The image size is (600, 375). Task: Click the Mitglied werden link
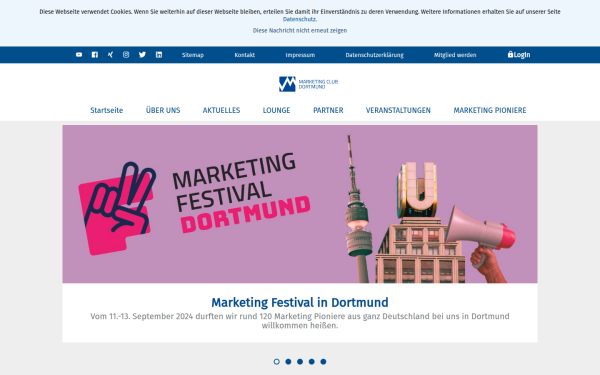455,55
